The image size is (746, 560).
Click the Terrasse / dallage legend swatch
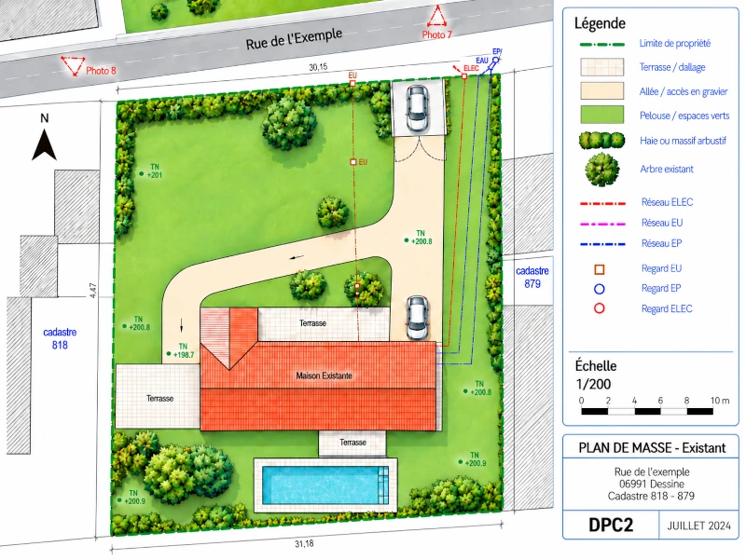(601, 67)
